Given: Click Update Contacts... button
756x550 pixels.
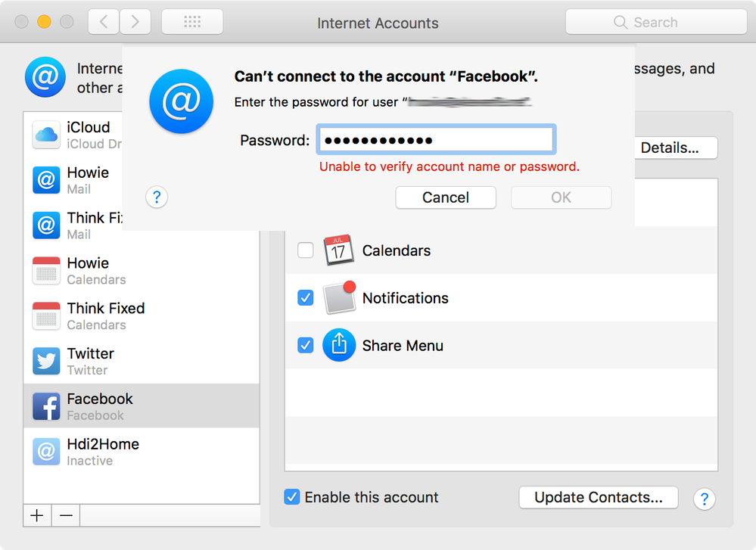Looking at the screenshot, I should pos(599,498).
